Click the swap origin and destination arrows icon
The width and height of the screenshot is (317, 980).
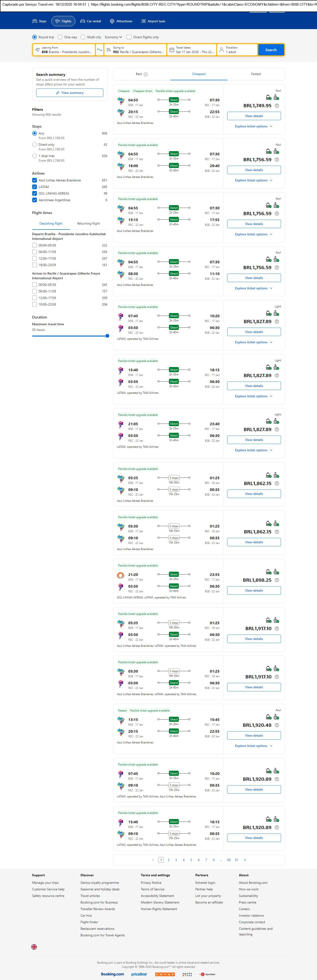pyautogui.click(x=99, y=50)
